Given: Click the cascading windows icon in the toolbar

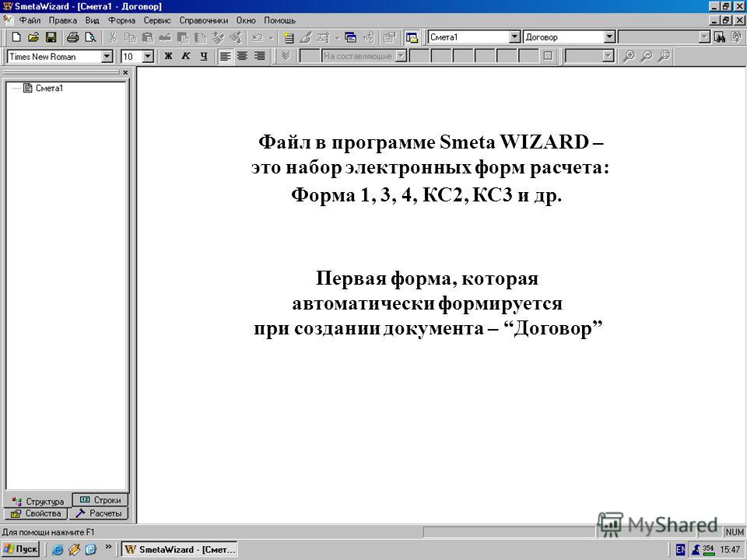Looking at the screenshot, I should (351, 37).
